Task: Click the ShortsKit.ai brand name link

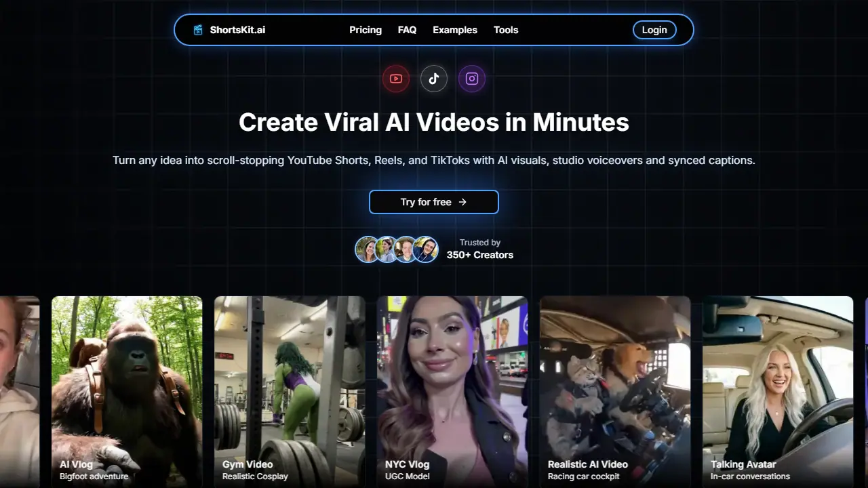Action: (237, 30)
